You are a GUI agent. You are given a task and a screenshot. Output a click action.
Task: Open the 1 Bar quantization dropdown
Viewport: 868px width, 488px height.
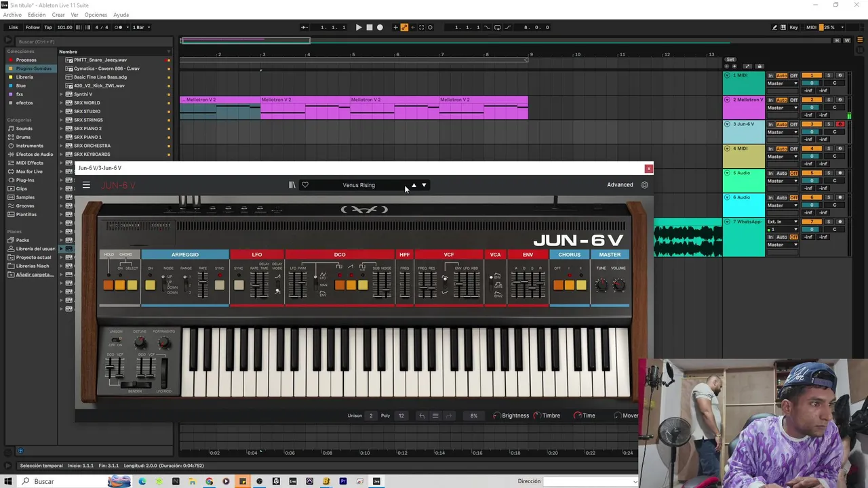(141, 27)
